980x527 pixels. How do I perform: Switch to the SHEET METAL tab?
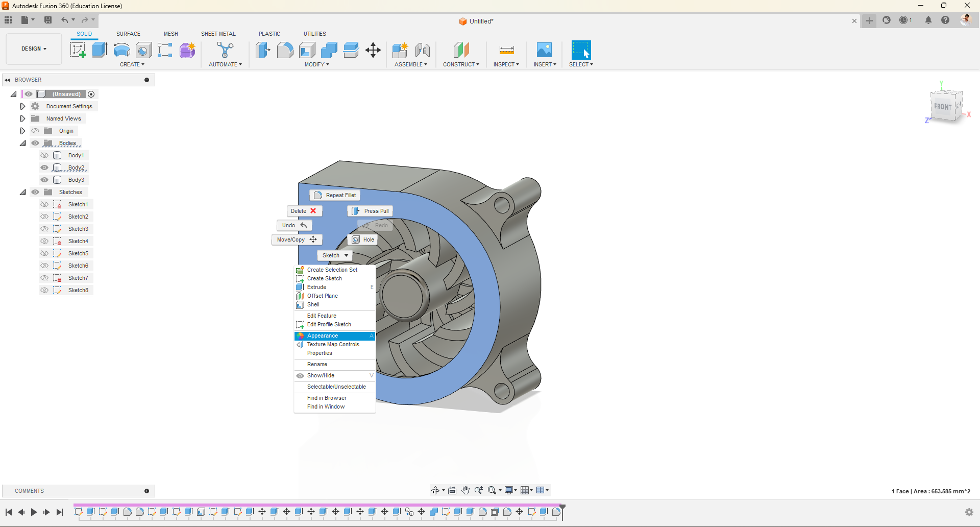(218, 34)
